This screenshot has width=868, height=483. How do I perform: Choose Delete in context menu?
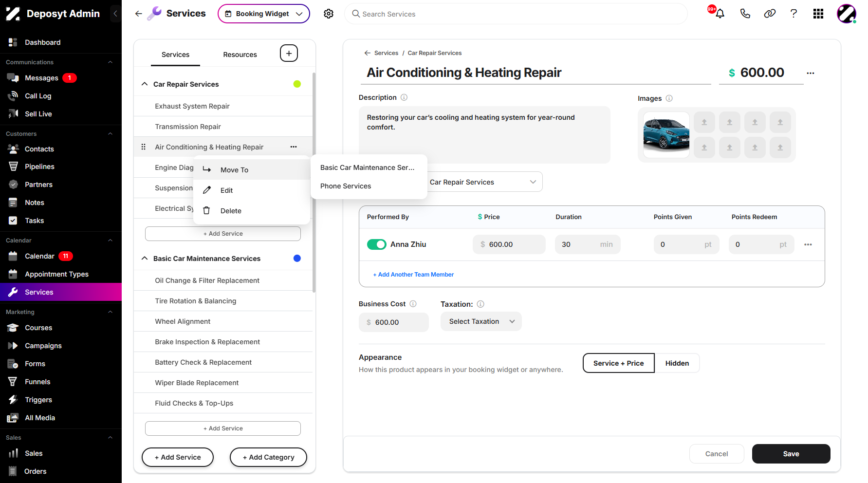(252, 211)
